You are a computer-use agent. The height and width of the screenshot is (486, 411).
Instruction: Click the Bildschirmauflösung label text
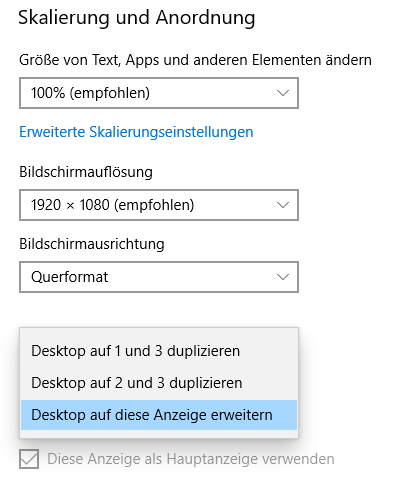pyautogui.click(x=86, y=172)
